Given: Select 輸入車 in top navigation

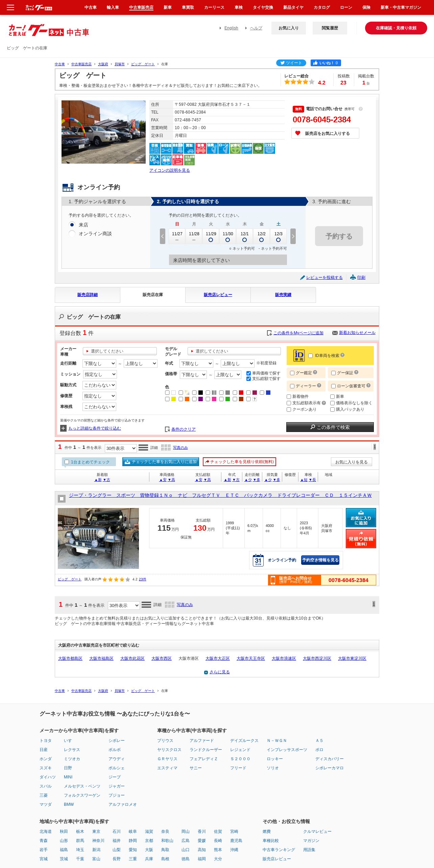Looking at the screenshot, I should point(113,7).
